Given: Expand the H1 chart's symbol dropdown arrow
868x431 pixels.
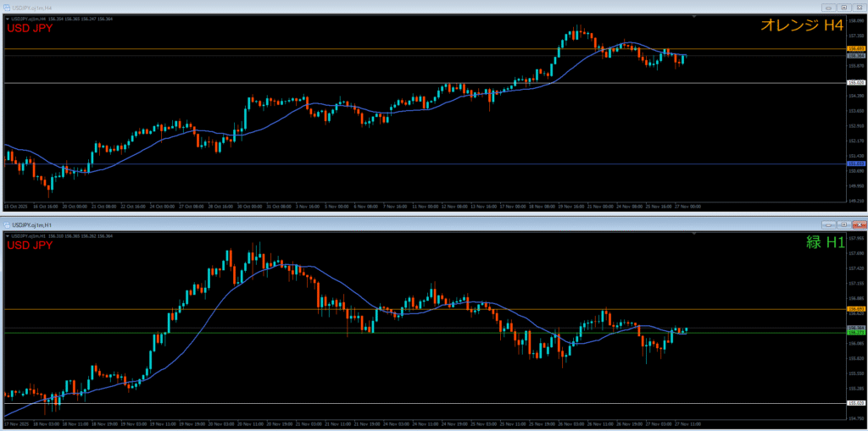Looking at the screenshot, I should (7, 237).
